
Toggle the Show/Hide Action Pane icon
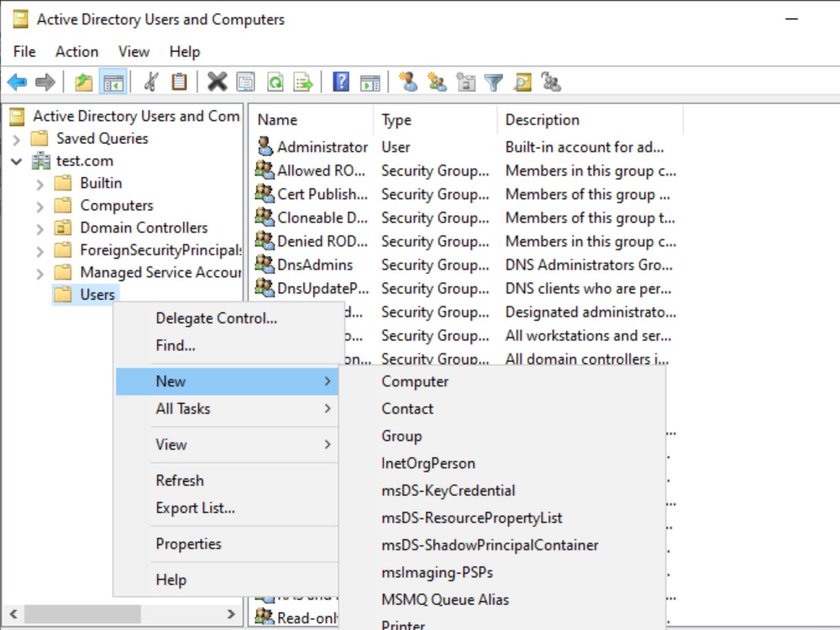tap(370, 82)
